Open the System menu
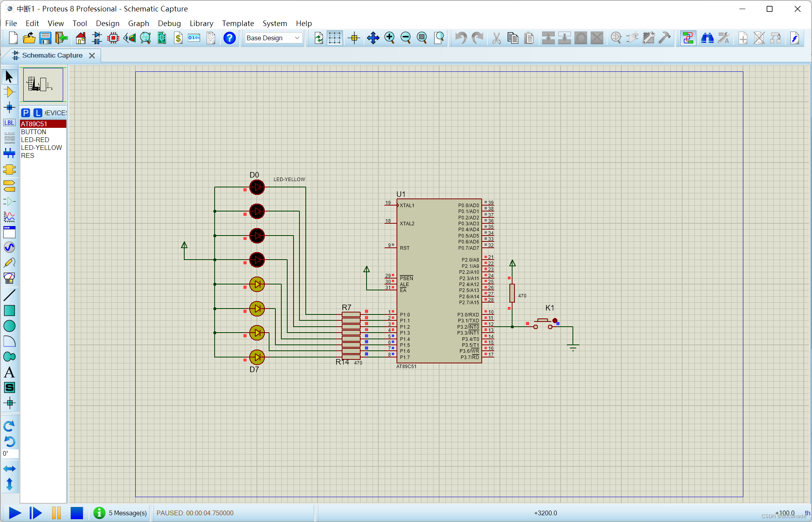The height and width of the screenshot is (522, 812). tap(275, 23)
